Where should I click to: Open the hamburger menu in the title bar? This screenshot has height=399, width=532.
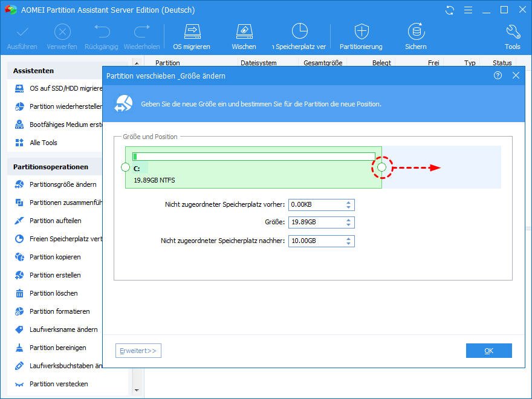(468, 10)
